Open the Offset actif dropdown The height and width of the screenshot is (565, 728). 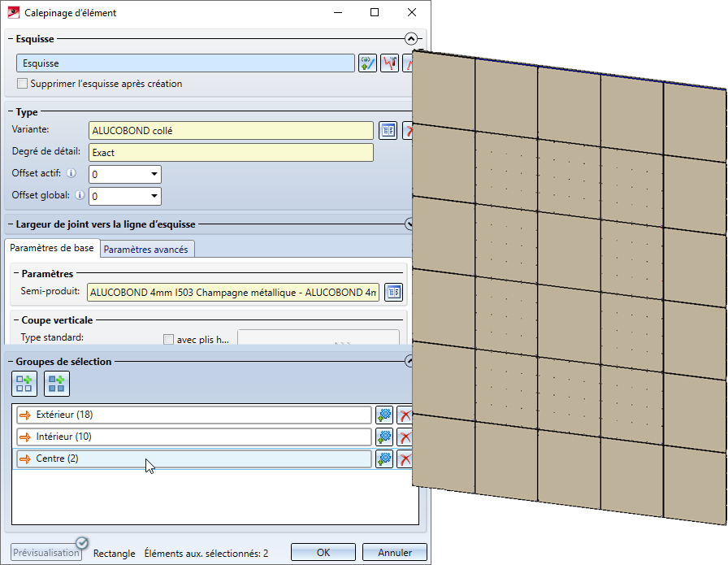click(x=154, y=174)
